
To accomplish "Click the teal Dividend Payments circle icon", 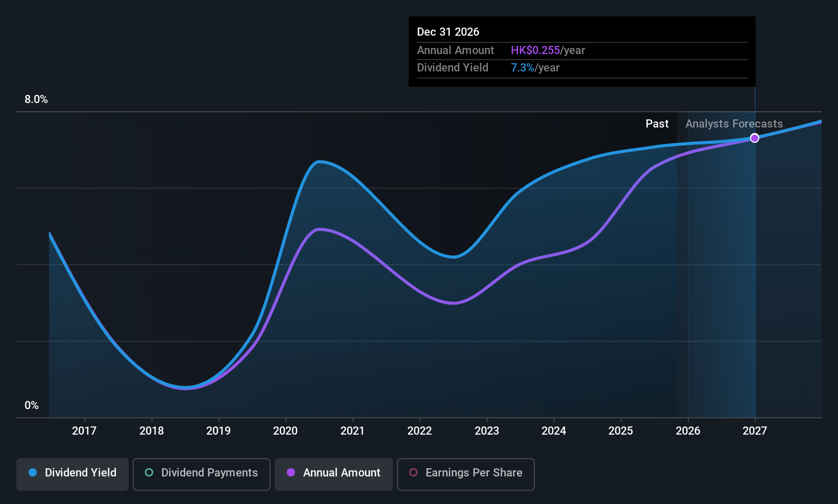I will click(149, 473).
